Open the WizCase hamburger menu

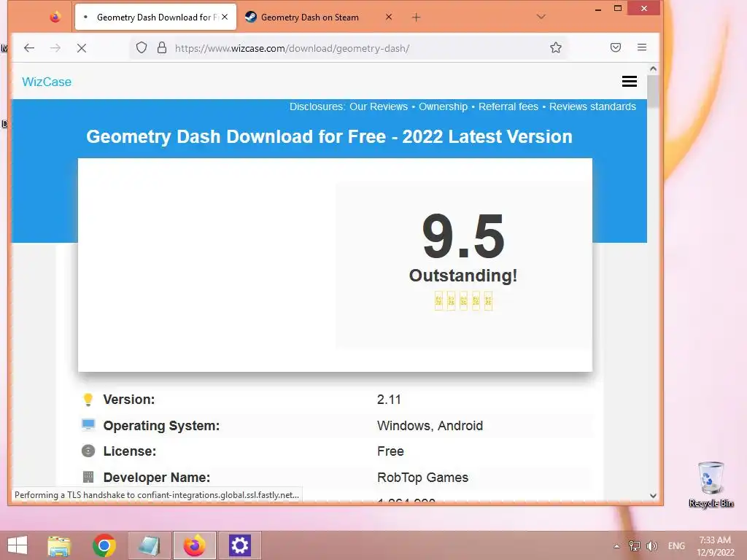point(630,82)
